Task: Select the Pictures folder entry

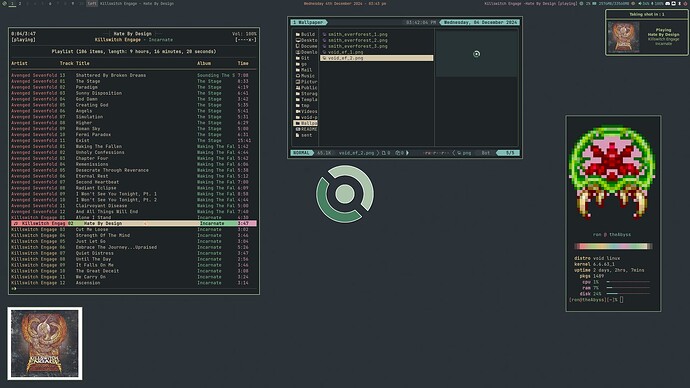Action: click(305, 82)
